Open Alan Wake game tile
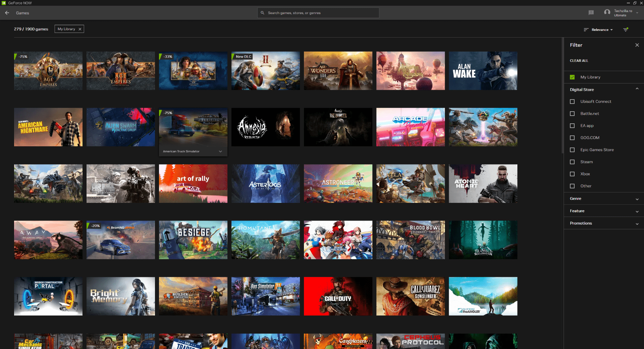 pyautogui.click(x=483, y=71)
